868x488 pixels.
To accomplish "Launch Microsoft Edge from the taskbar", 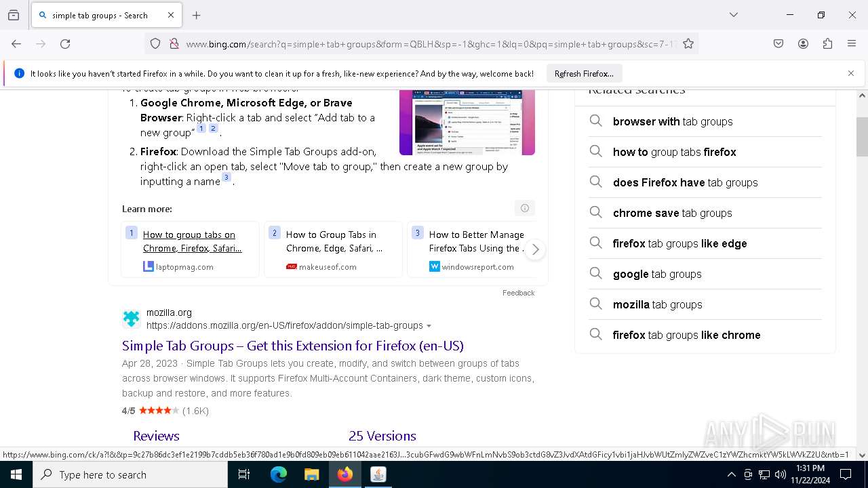I will (x=279, y=474).
